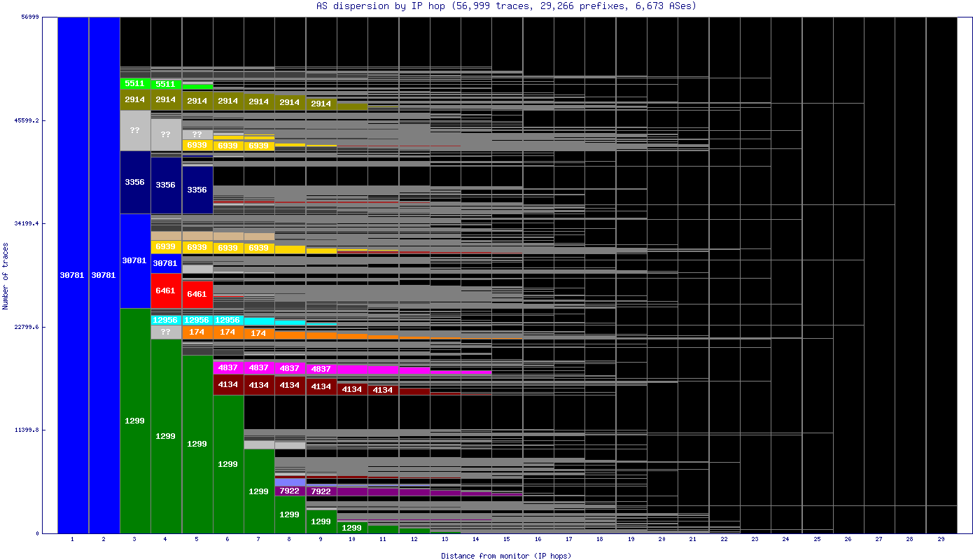The image size is (973, 560).
Task: Click the bright green 5511 block in hop 3
Action: (x=135, y=83)
